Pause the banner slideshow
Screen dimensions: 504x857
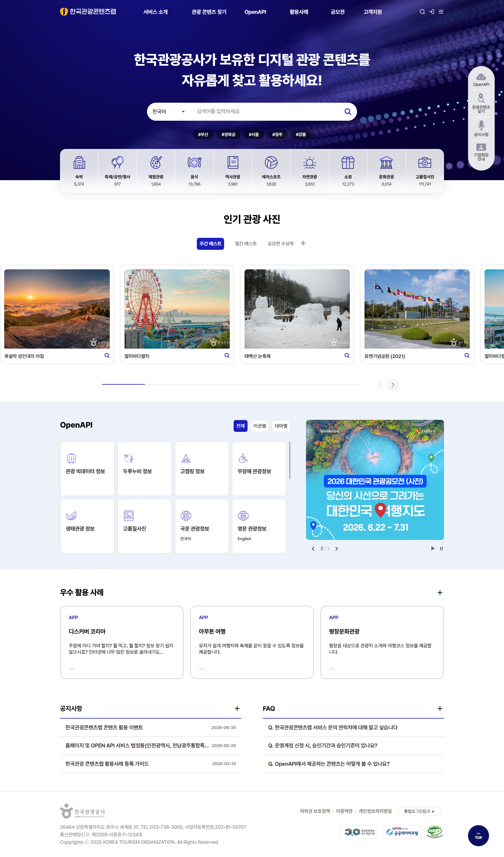point(442,549)
